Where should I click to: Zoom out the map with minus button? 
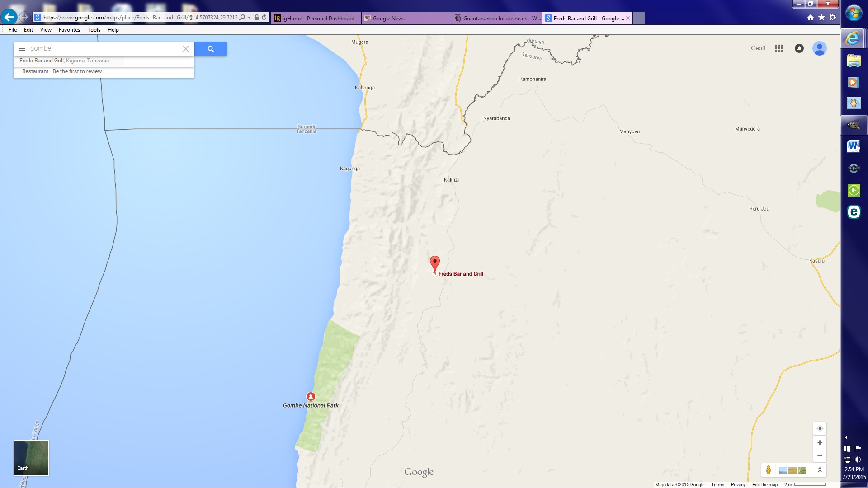coord(820,455)
